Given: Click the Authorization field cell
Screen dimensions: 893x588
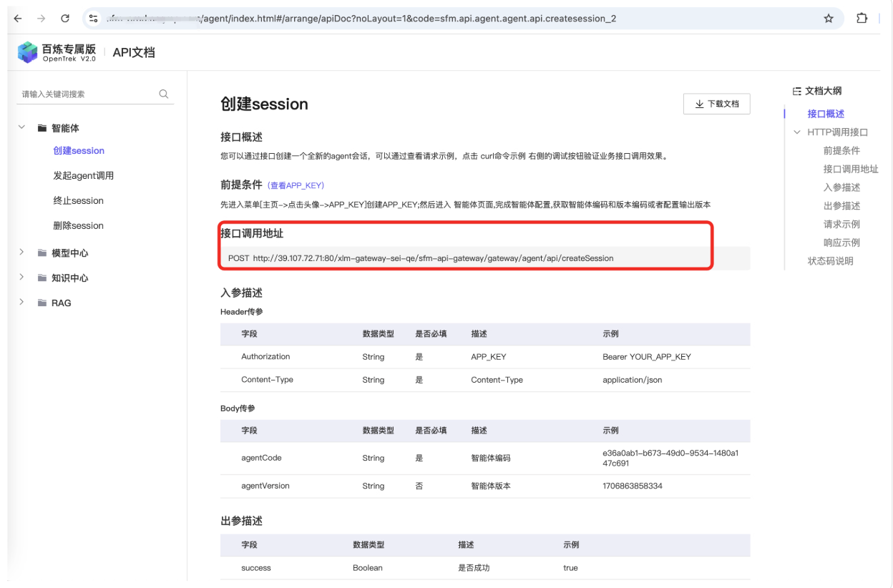Looking at the screenshot, I should click(265, 356).
